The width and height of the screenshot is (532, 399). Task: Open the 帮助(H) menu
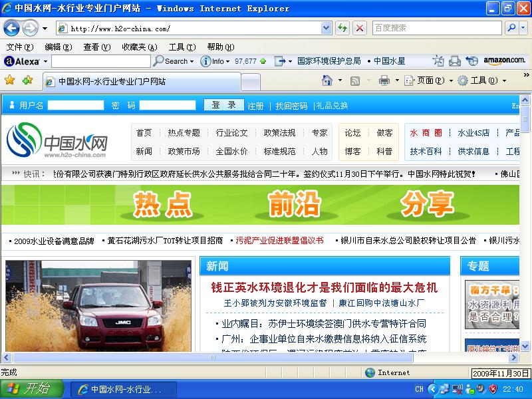[x=221, y=47]
